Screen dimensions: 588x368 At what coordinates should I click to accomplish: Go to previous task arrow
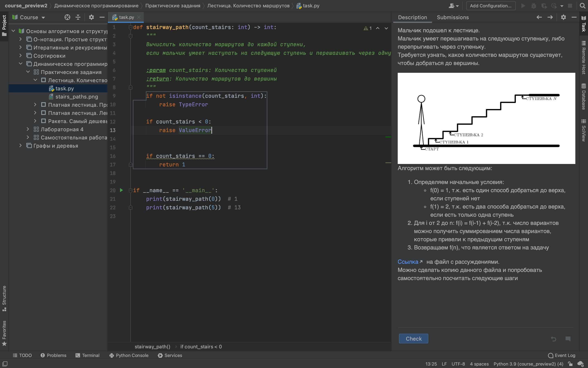(x=539, y=17)
